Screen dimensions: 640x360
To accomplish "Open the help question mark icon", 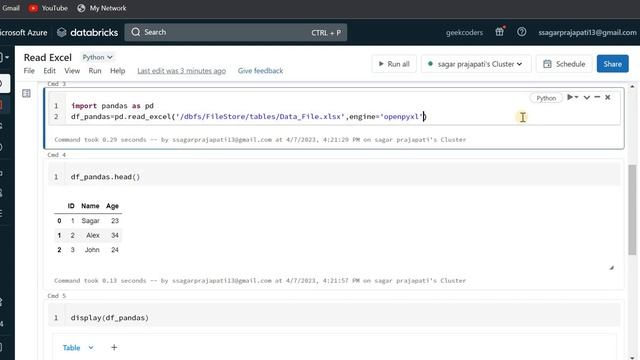I will [521, 32].
